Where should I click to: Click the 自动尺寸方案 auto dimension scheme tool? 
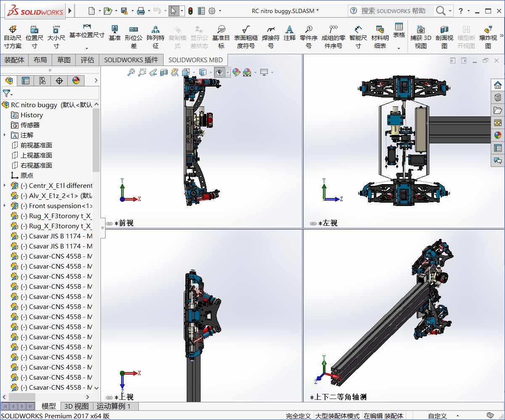click(x=13, y=36)
